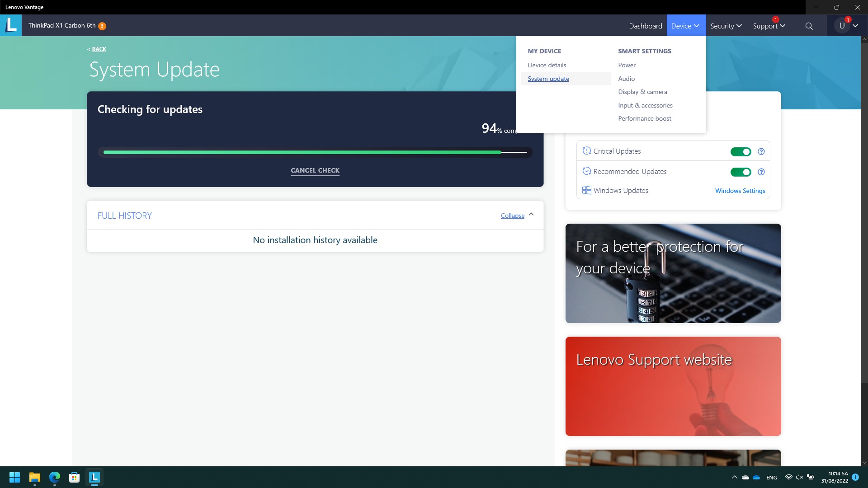
Task: Open Audio smart settings
Action: 626,79
